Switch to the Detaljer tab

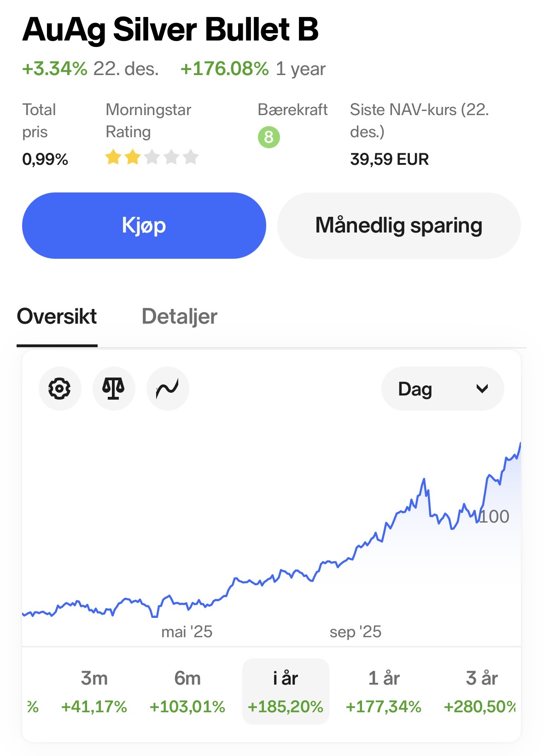pos(179,317)
